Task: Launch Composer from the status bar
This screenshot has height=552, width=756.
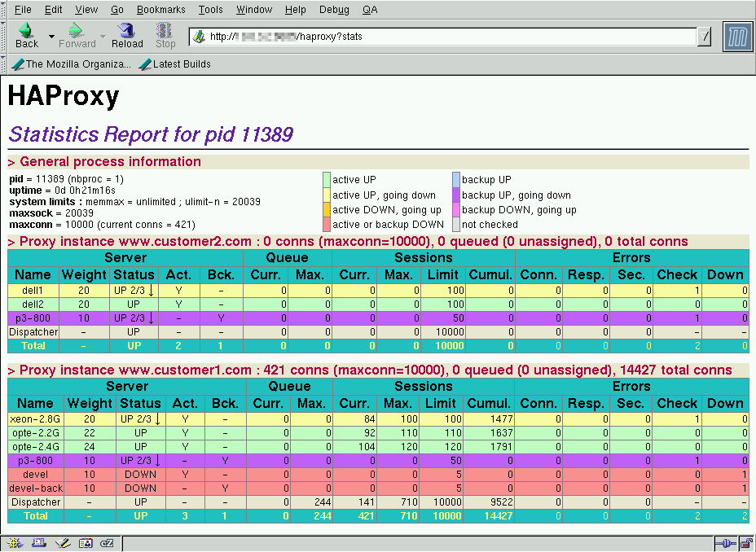Action: tap(61, 543)
